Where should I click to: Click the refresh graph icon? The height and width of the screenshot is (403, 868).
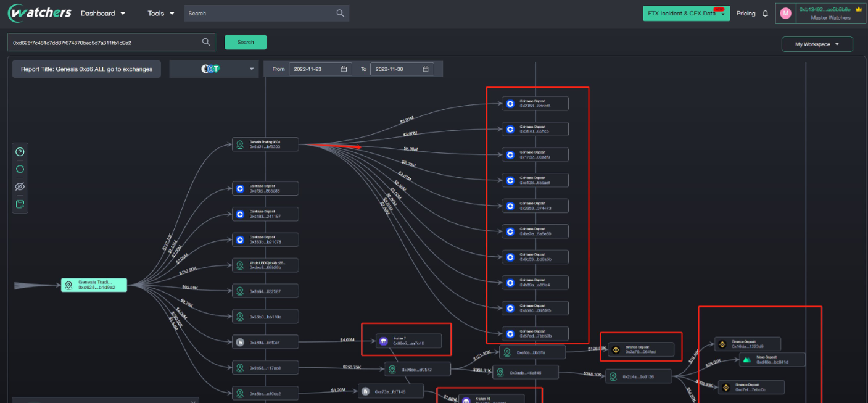(20, 169)
